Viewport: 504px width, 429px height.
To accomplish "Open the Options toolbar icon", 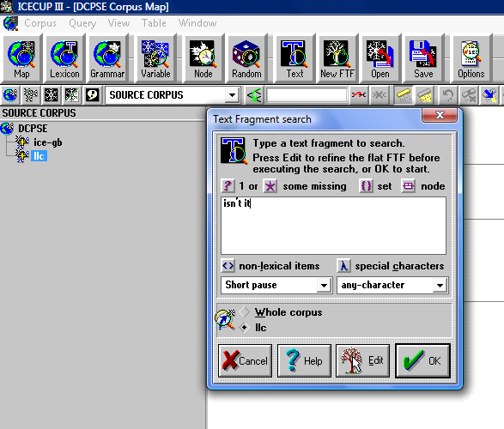I will pyautogui.click(x=471, y=58).
